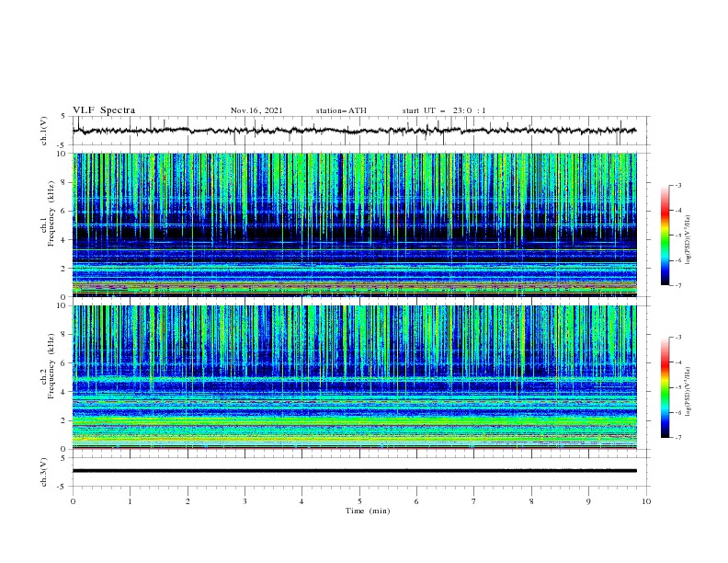Click the "VLF Spectra" plot title

click(x=104, y=110)
